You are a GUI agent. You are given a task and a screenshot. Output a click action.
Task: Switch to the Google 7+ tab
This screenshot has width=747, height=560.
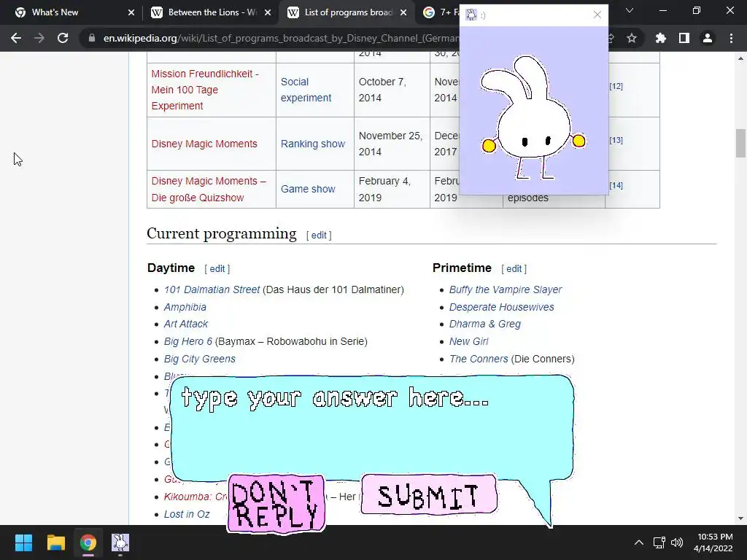tap(441, 12)
